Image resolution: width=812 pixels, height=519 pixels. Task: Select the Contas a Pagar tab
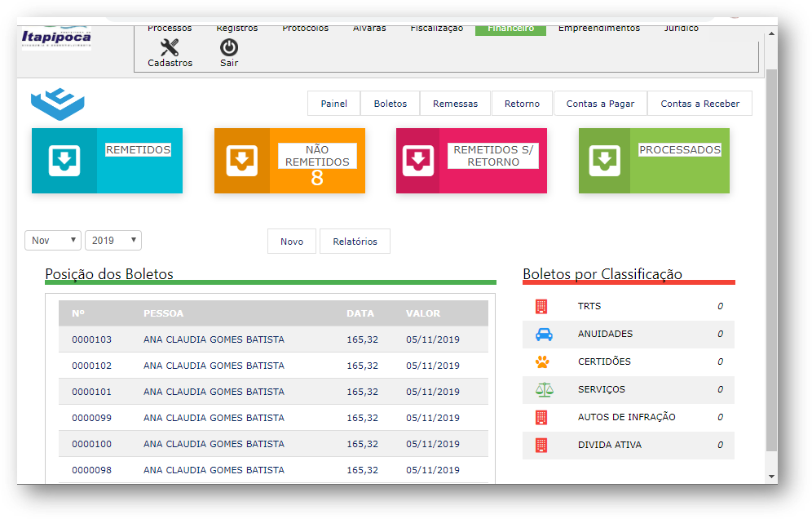coord(600,104)
